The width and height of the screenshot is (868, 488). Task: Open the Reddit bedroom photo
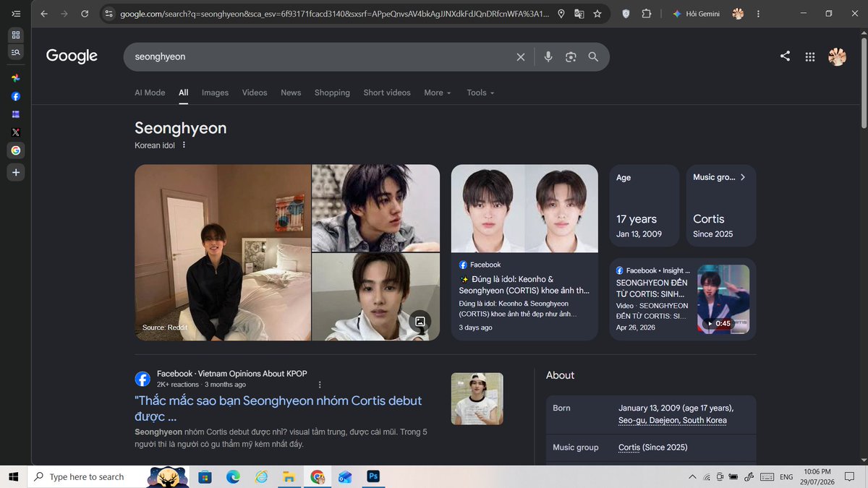pos(223,252)
